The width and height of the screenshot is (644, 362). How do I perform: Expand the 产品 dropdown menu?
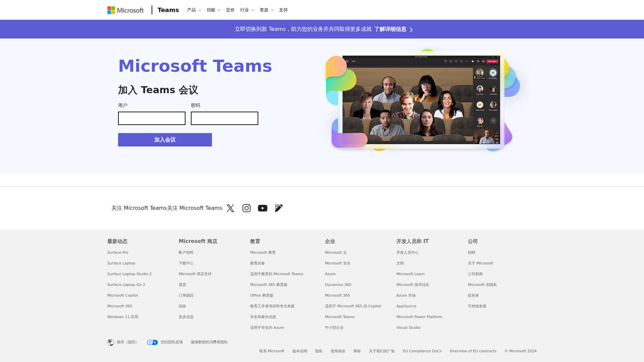[x=194, y=10]
